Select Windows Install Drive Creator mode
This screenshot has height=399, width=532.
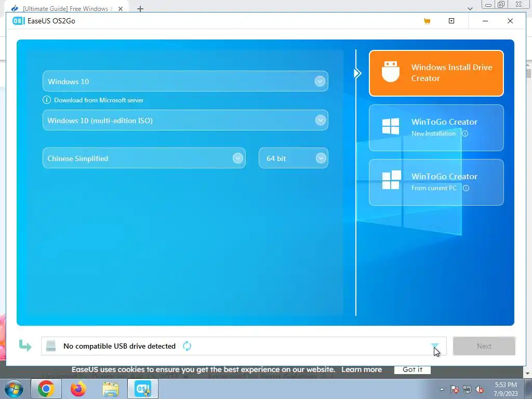point(436,73)
